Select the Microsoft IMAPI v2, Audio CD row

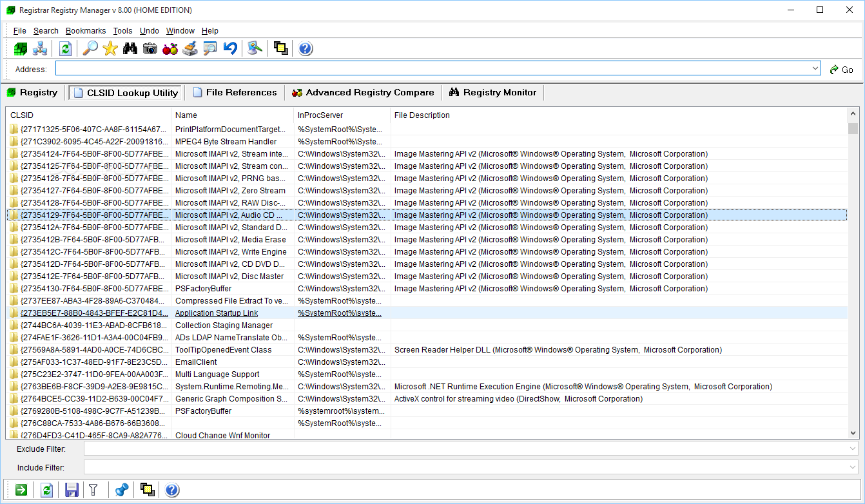(x=427, y=215)
